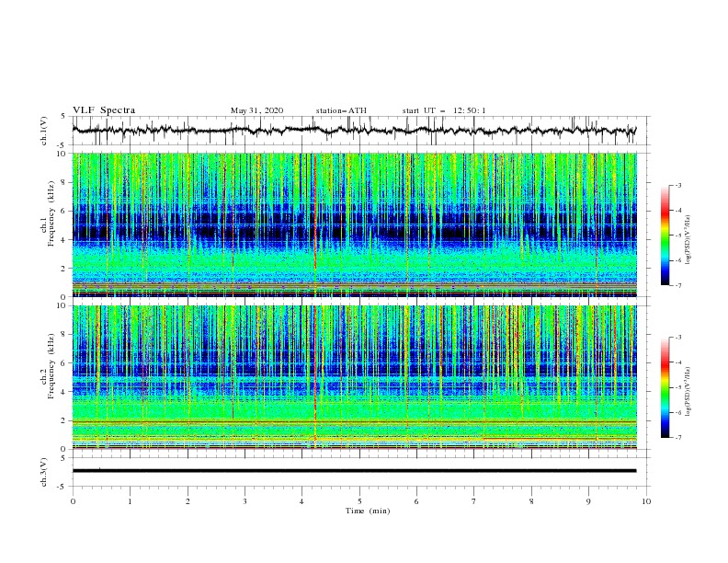Click the date 'May 31, 2020'

tap(256, 110)
